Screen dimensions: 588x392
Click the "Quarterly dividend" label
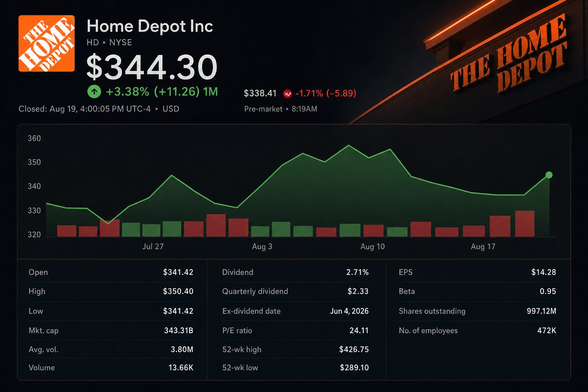[255, 291]
